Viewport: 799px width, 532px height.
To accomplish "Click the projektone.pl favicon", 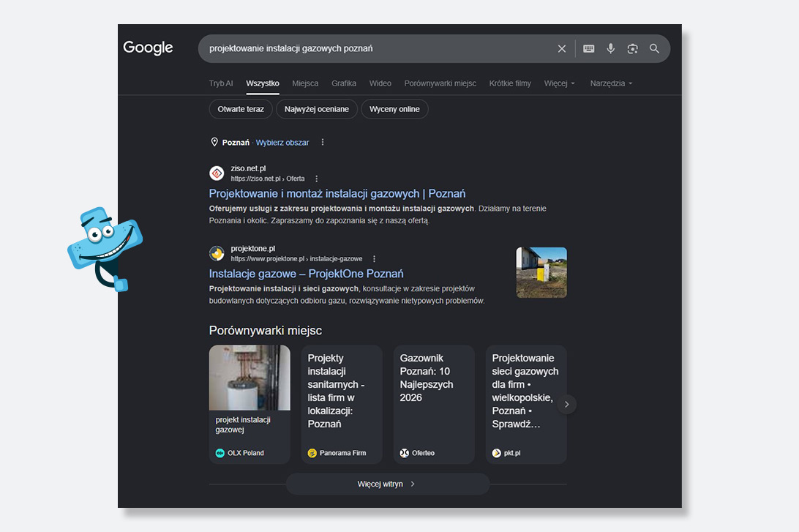I will point(217,253).
